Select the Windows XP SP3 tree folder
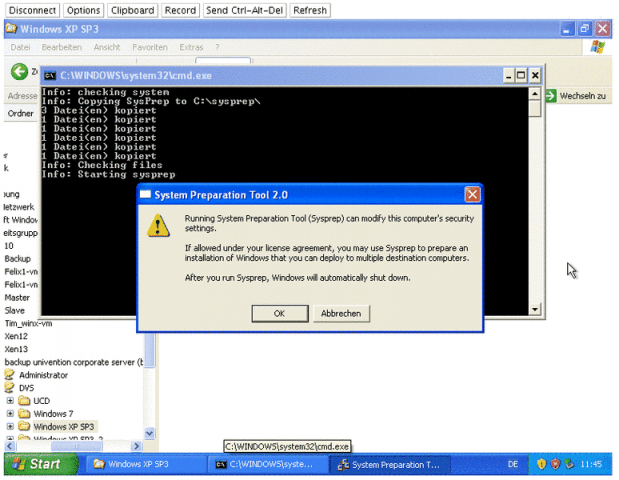619x480 pixels. pos(64,427)
